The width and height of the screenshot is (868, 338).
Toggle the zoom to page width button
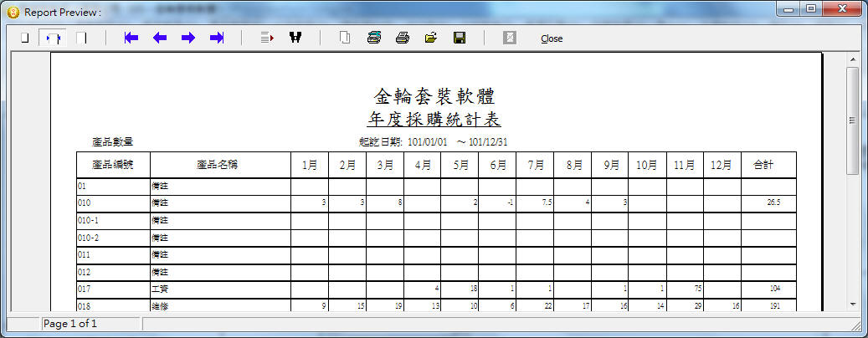(x=53, y=38)
